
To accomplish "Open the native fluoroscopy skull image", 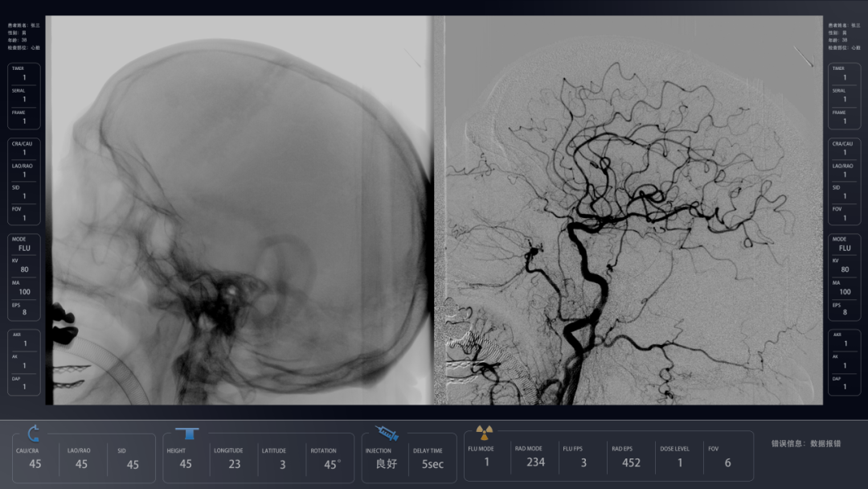I will [x=240, y=210].
